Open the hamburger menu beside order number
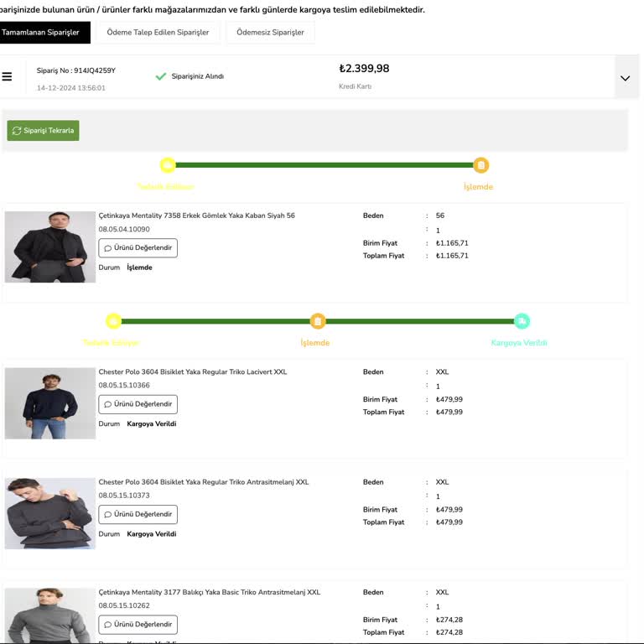Image resolution: width=644 pixels, height=644 pixels. [x=7, y=76]
